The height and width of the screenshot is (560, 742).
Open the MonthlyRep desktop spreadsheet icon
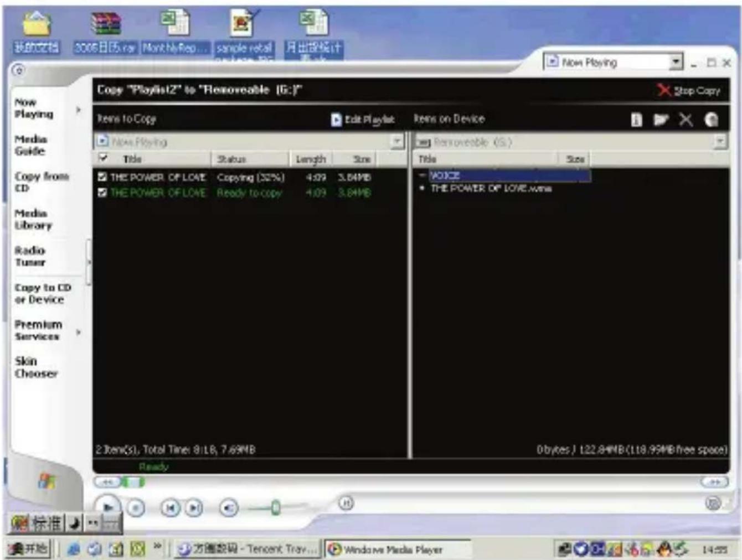point(176,32)
